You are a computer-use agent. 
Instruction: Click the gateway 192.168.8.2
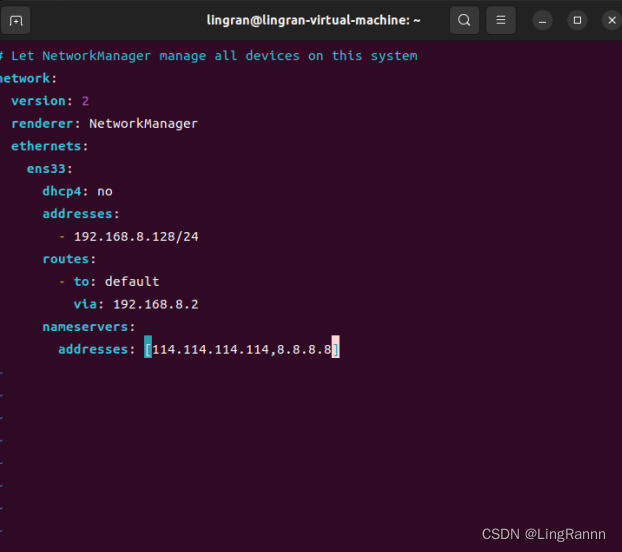click(x=156, y=305)
